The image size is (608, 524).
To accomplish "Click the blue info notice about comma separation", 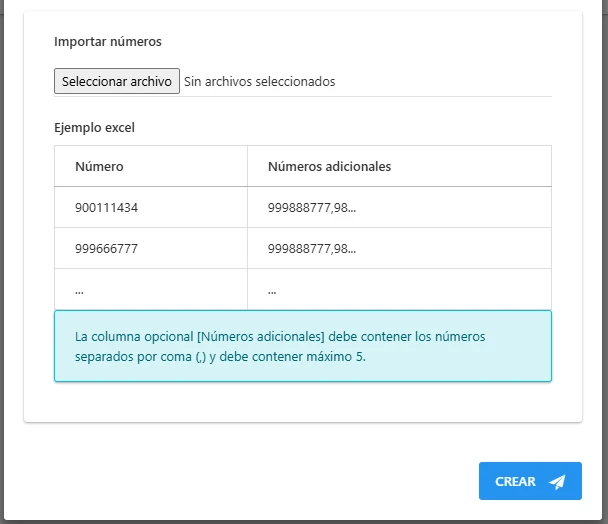I will point(303,346).
